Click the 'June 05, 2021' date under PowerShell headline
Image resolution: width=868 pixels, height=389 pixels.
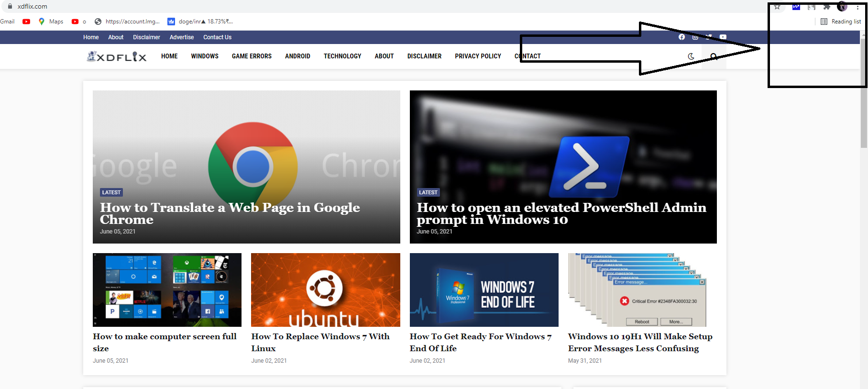pos(434,232)
